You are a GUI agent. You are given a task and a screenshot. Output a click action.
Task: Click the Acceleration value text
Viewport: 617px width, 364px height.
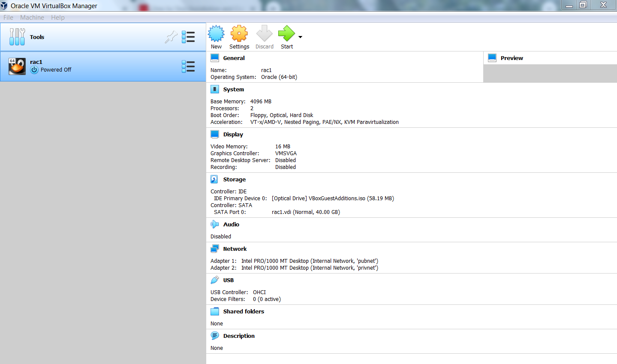point(325,122)
